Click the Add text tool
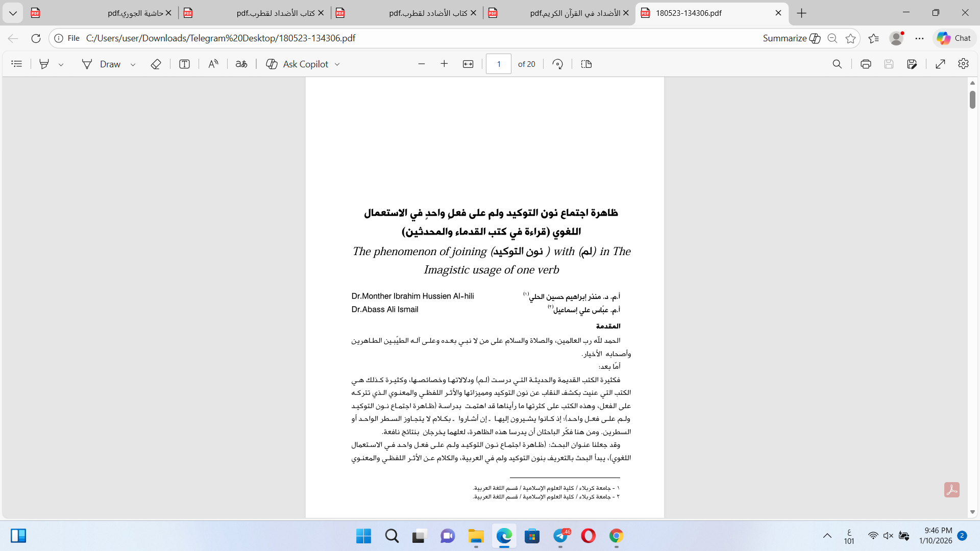Screen dimensions: 980x551 click(185, 64)
